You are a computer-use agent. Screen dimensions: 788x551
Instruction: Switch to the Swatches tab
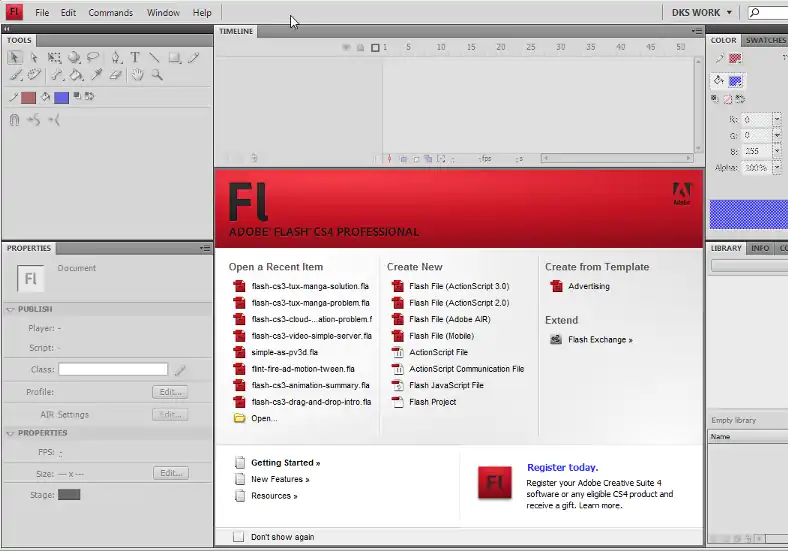765,41
